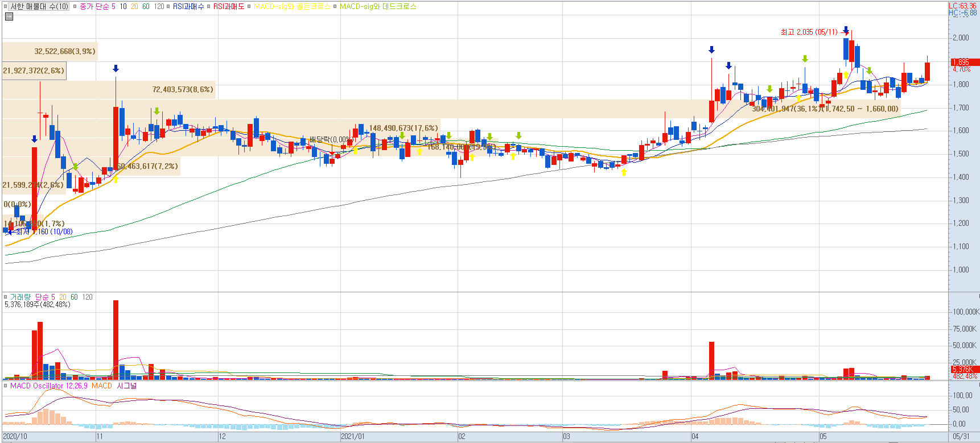Pick the green 60-period price MA label
Image resolution: width=980 pixels, height=443 pixels.
point(146,6)
